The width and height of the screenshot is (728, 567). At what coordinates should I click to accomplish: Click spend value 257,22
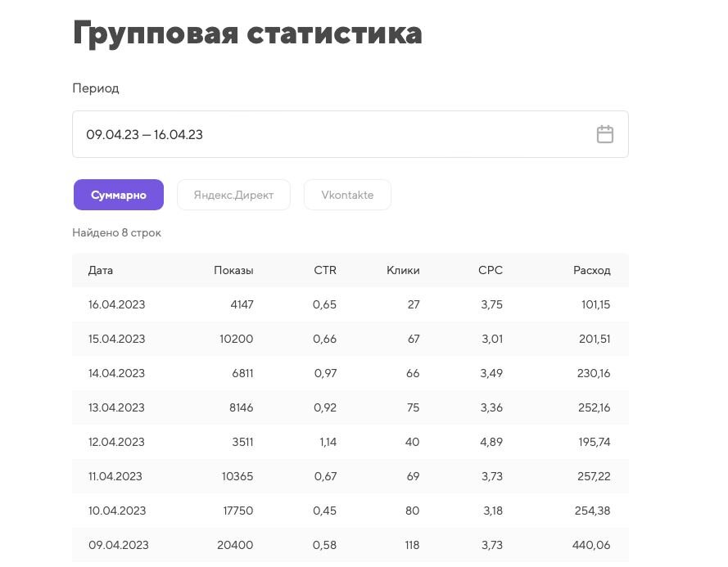(x=594, y=476)
